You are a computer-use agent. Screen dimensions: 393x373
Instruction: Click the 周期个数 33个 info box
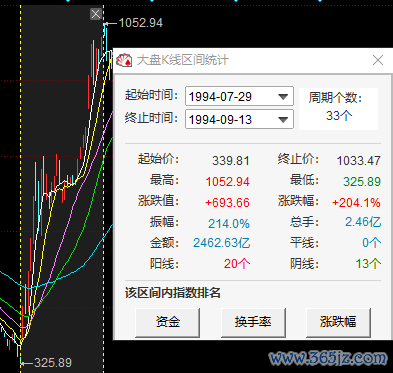(338, 108)
